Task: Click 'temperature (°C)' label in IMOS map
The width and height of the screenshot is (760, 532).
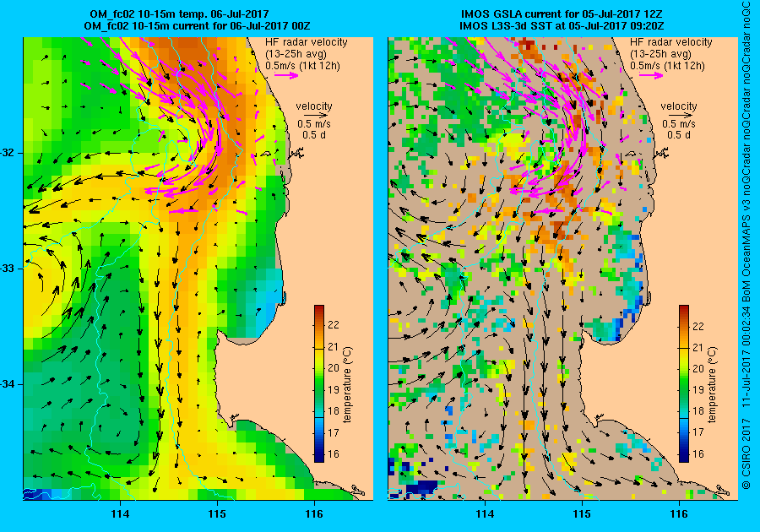Action: [713, 385]
